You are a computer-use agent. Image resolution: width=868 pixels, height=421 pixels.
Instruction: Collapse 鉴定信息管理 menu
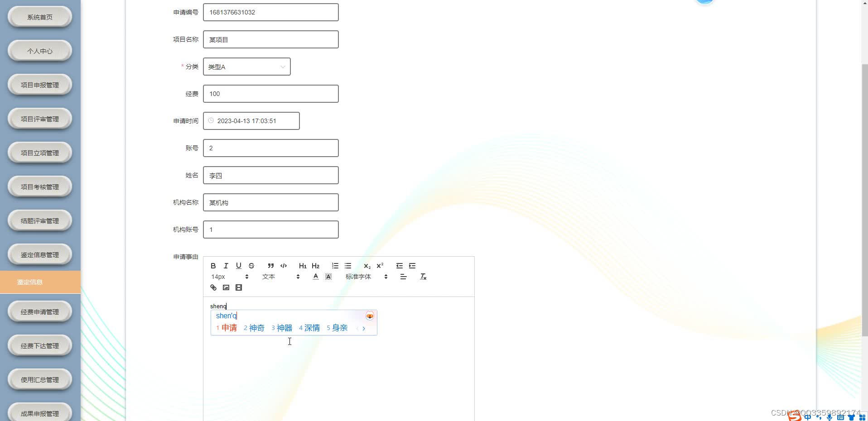[x=40, y=255]
